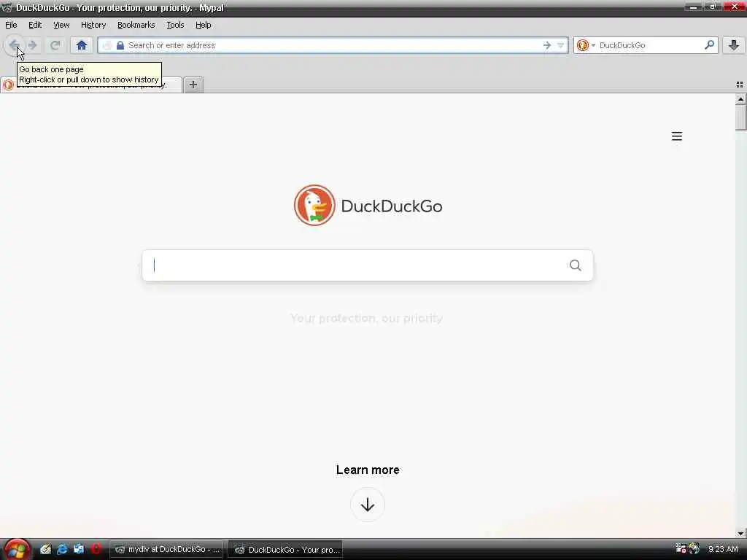Screen dimensions: 747x560
Task: Open the Home page button
Action: click(82, 45)
